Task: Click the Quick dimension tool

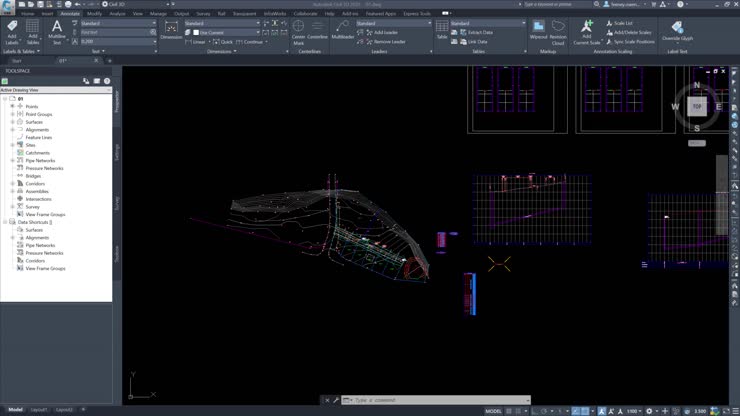Action: (223, 42)
